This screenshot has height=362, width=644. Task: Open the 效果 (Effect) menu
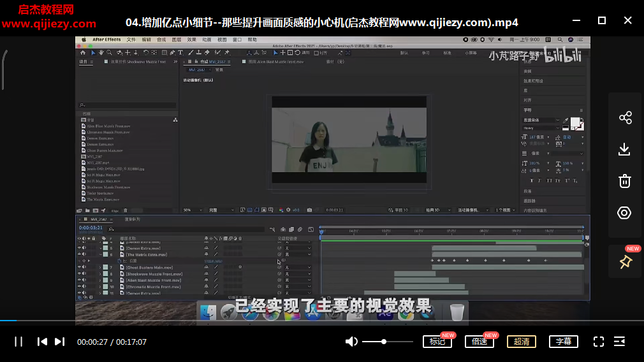pos(192,40)
